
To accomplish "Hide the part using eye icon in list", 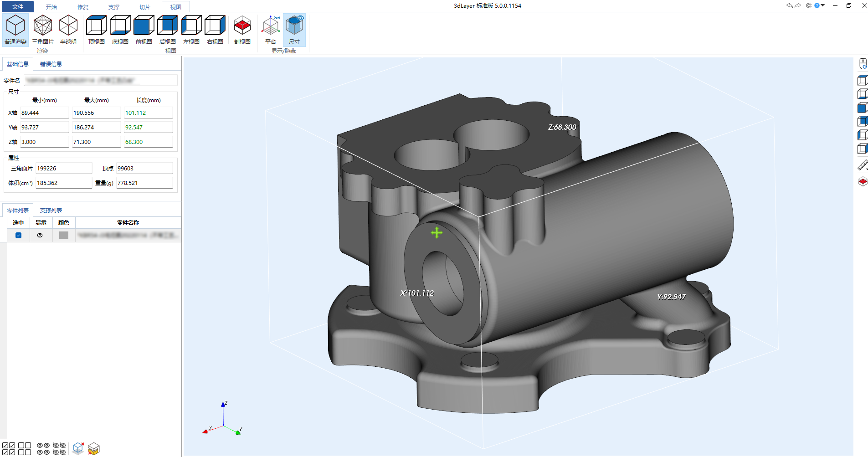I will pyautogui.click(x=40, y=235).
